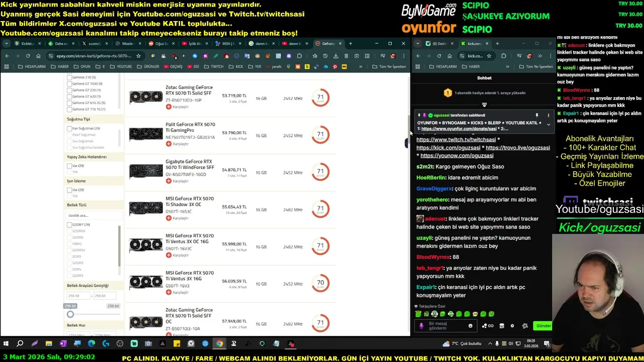
Task: Show more bookmarks chevron in epey browser
Action: coord(360,66)
